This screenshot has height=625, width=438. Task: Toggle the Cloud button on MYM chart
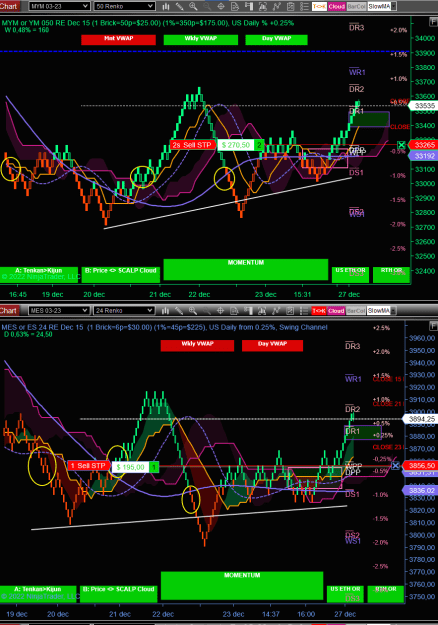(336, 6)
